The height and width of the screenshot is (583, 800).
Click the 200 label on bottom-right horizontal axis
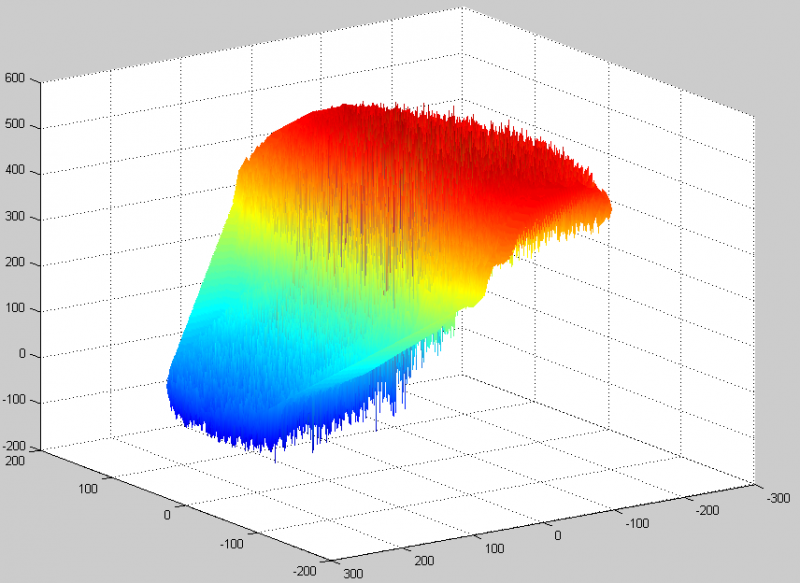point(424,561)
